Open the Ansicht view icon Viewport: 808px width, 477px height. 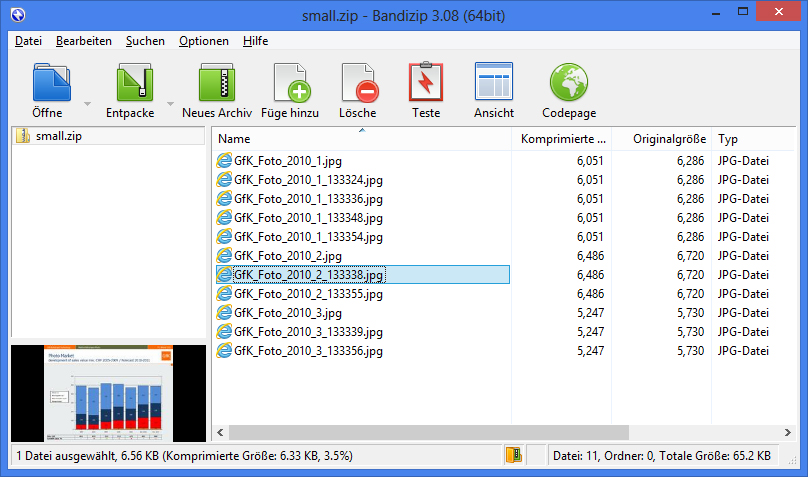494,81
